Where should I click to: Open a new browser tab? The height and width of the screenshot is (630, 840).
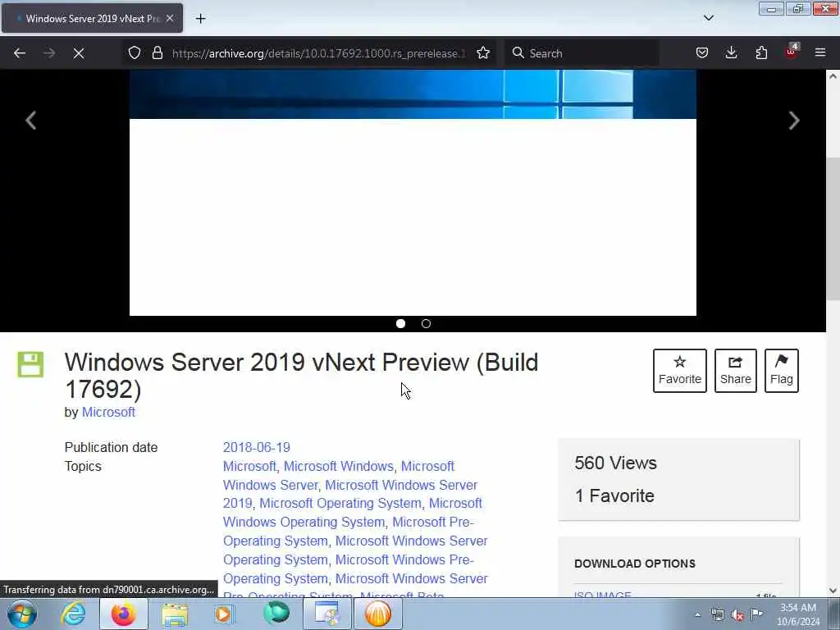click(x=200, y=19)
